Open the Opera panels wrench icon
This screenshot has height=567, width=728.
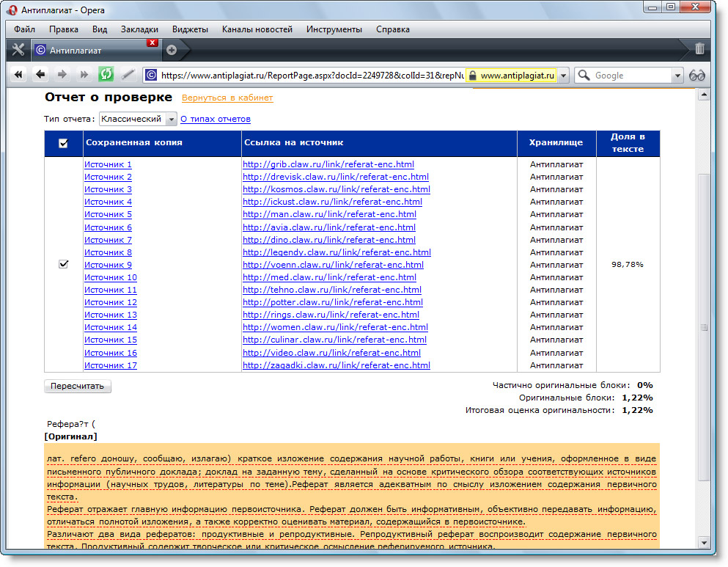[18, 50]
